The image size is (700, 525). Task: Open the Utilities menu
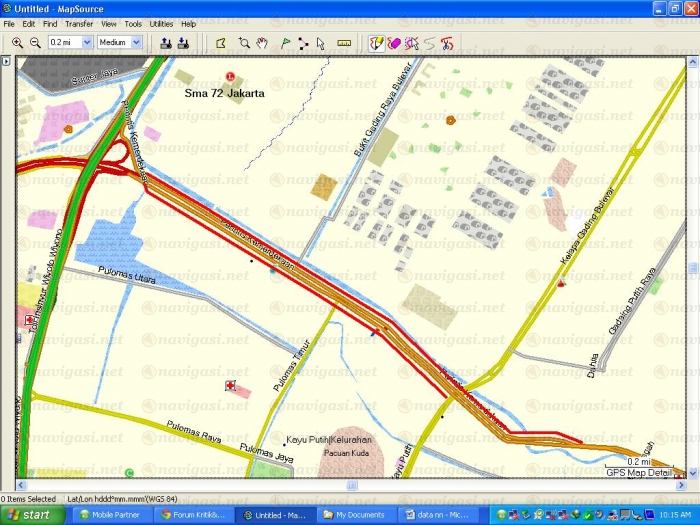[x=161, y=23]
